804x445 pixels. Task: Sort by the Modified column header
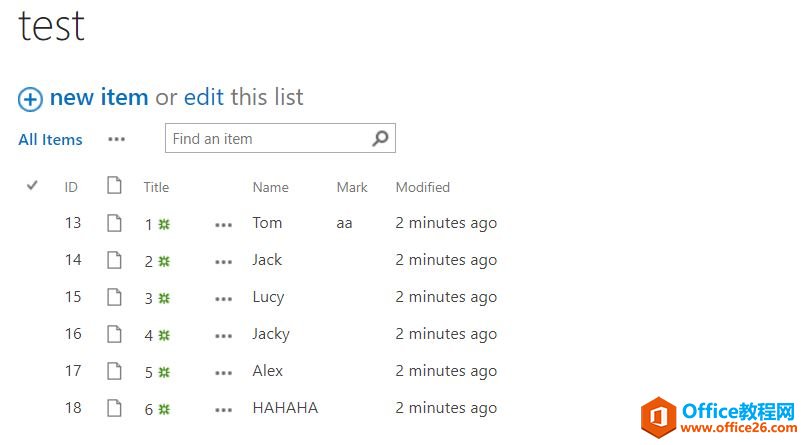click(x=422, y=187)
